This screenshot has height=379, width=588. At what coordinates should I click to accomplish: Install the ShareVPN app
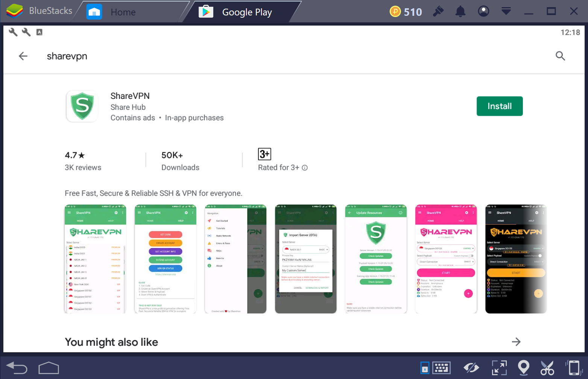pyautogui.click(x=500, y=106)
